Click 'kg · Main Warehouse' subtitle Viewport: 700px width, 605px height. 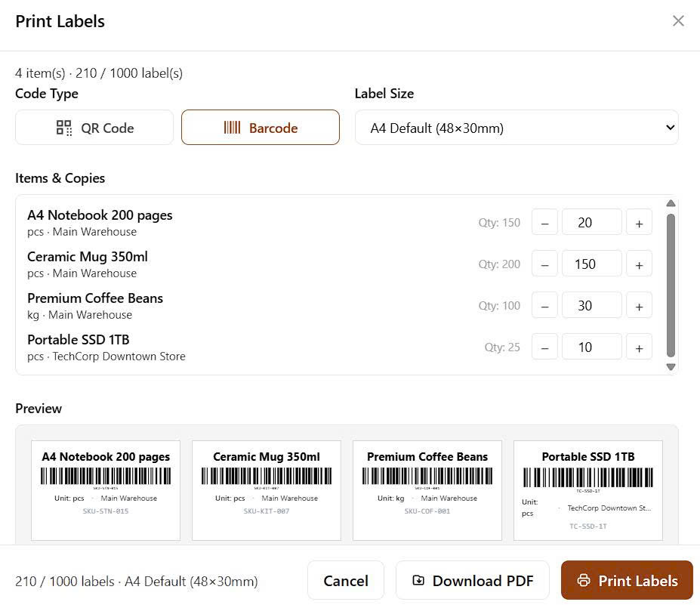pyautogui.click(x=79, y=315)
